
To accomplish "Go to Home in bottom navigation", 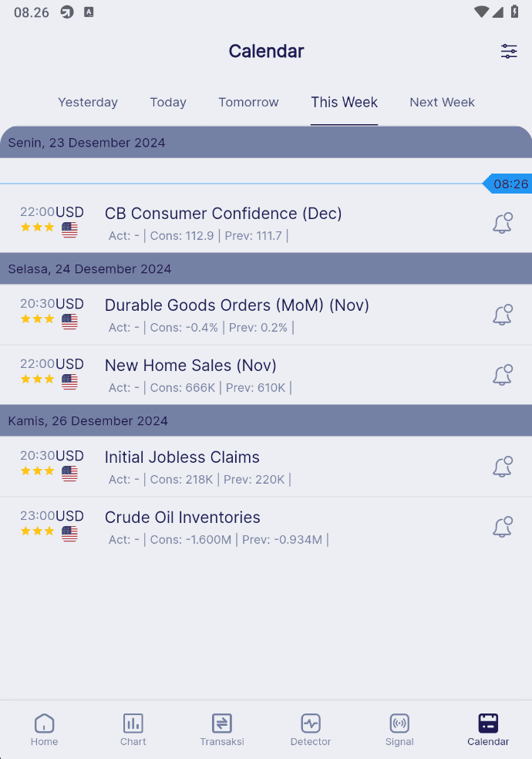I will (x=45, y=730).
